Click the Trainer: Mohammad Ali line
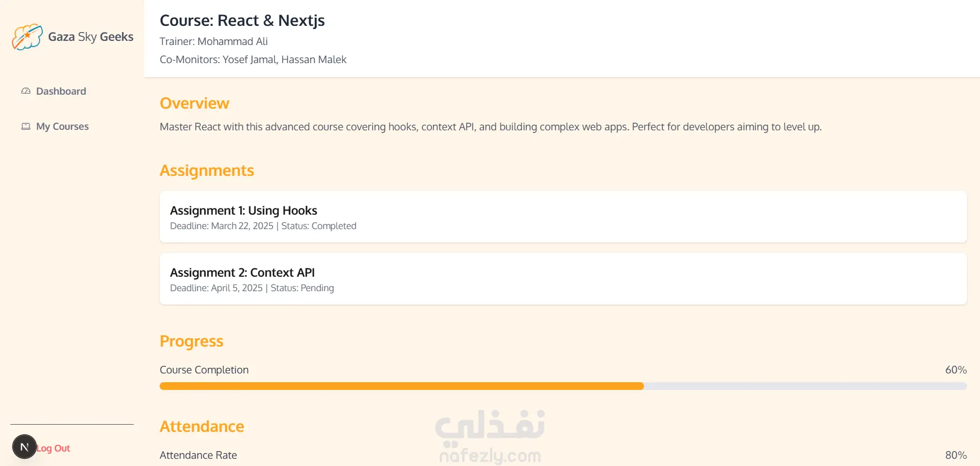The width and height of the screenshot is (980, 466). point(213,41)
